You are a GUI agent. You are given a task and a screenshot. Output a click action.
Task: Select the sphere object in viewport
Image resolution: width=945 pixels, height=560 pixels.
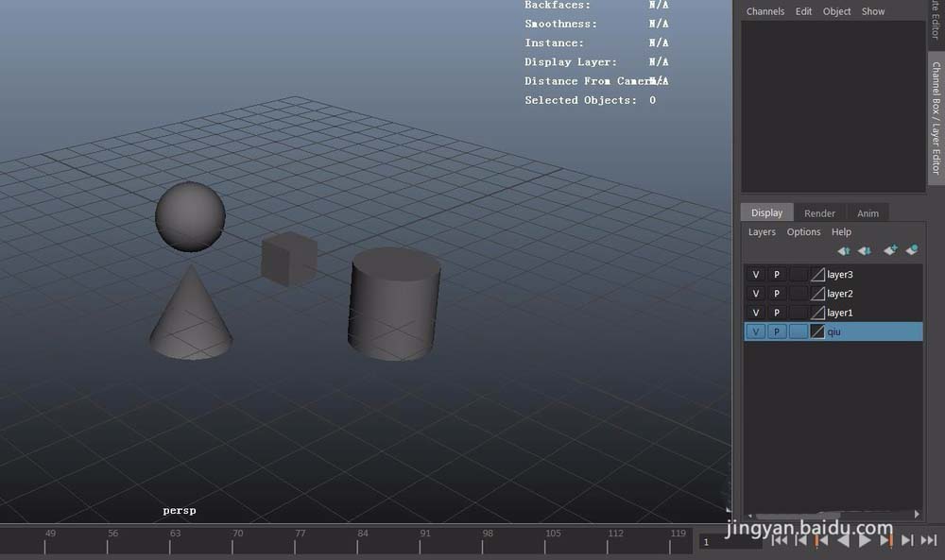[191, 217]
